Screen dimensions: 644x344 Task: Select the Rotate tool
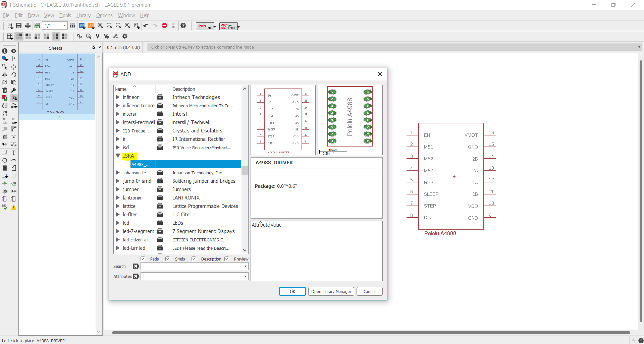click(14, 75)
